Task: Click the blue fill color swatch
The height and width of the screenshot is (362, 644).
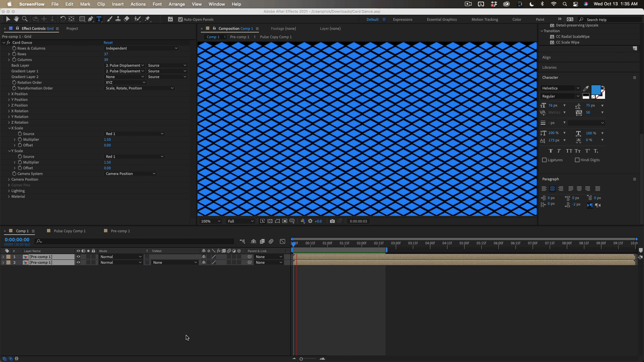Action: click(596, 89)
